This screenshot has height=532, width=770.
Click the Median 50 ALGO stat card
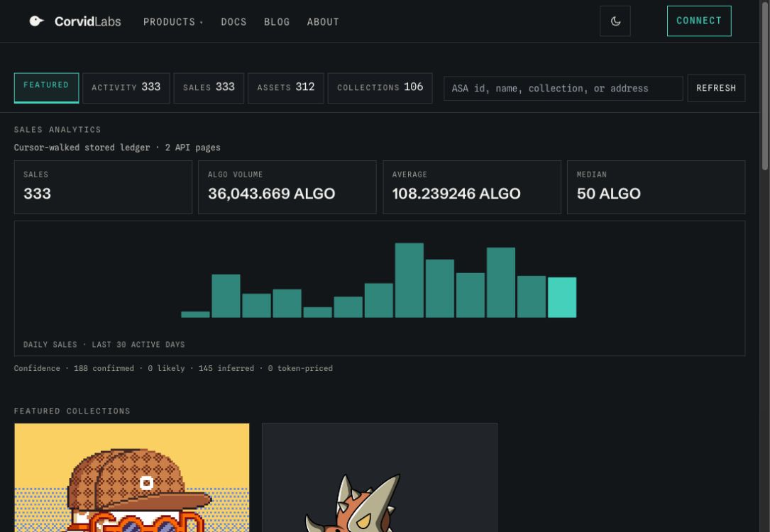coord(656,187)
